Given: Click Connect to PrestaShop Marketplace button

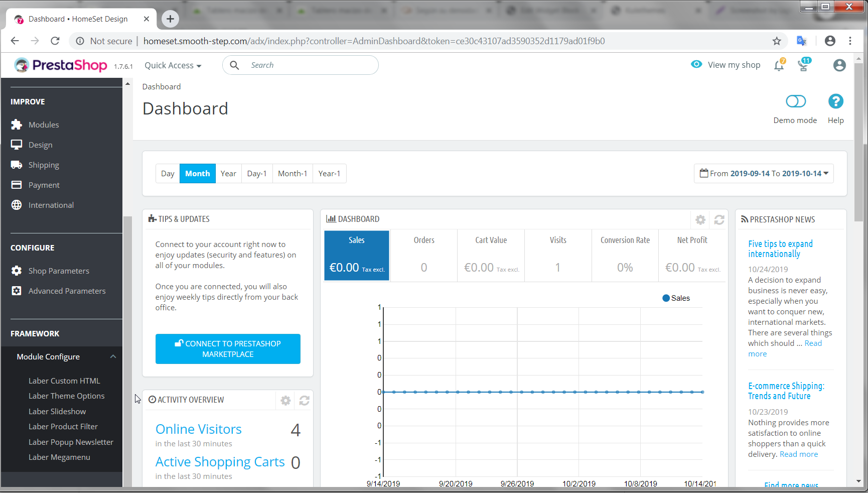Looking at the screenshot, I should tap(228, 349).
